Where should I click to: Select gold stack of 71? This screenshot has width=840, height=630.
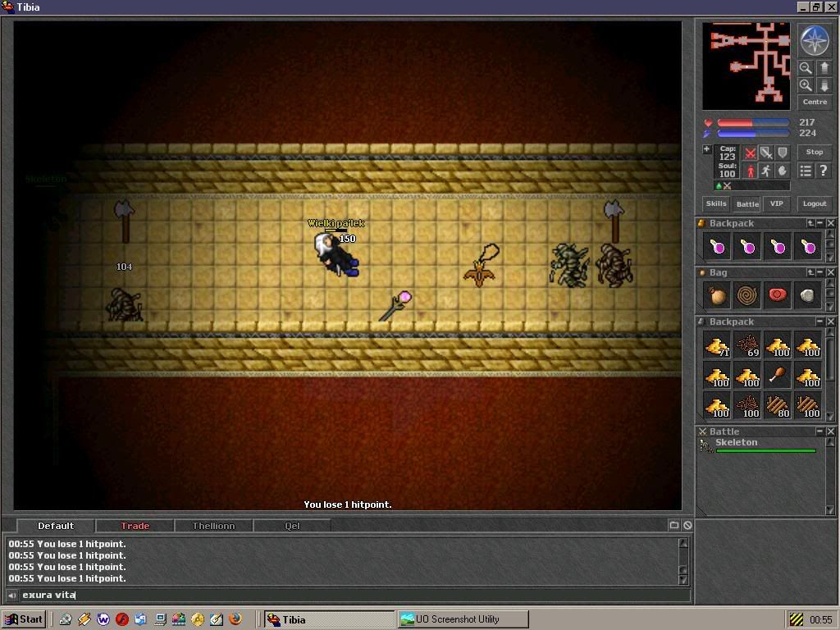coord(717,345)
